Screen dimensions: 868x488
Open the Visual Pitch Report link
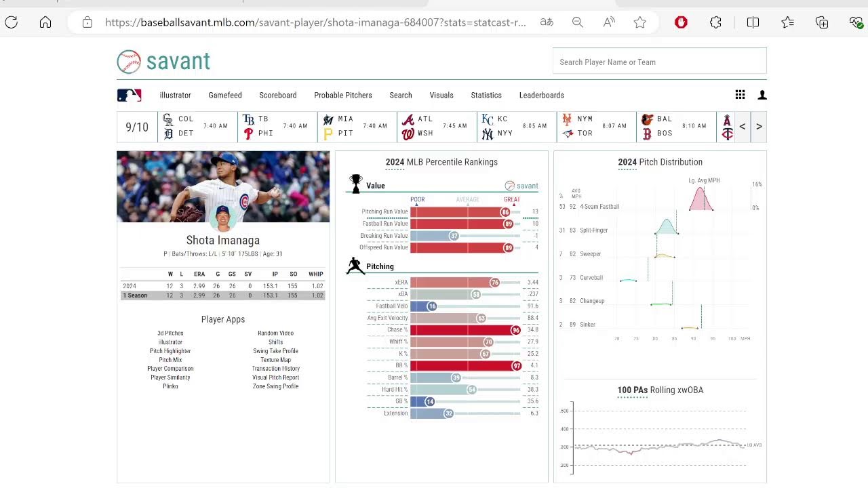coord(275,378)
